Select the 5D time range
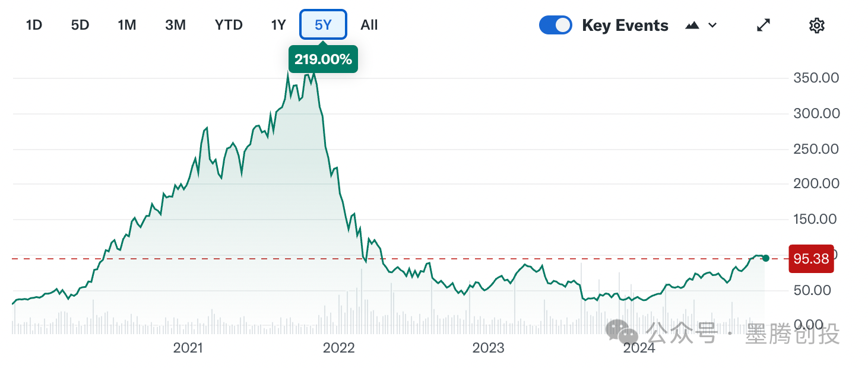This screenshot has width=868, height=368. click(80, 25)
